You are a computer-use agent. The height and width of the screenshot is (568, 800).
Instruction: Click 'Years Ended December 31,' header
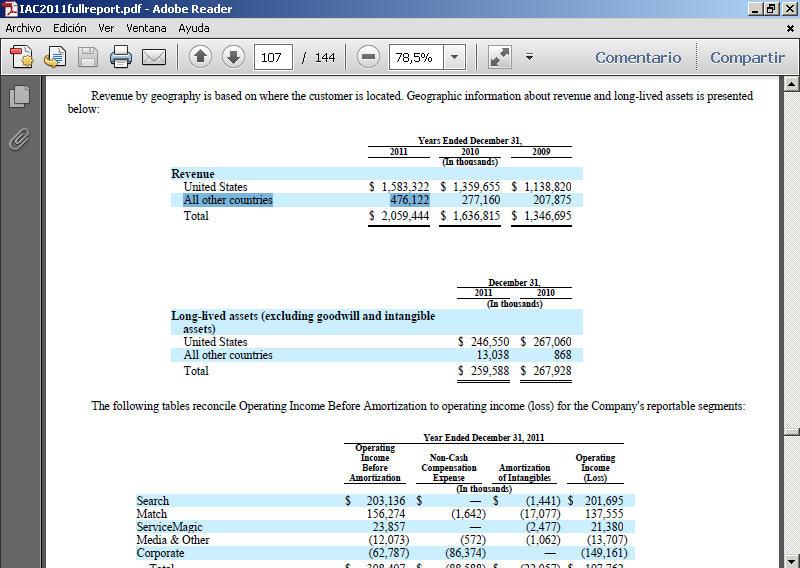(470, 140)
